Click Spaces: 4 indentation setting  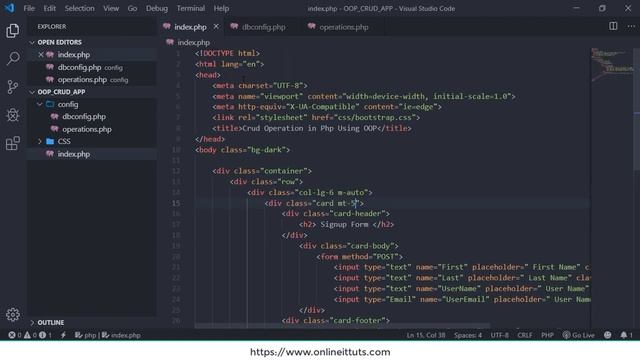[468, 335]
